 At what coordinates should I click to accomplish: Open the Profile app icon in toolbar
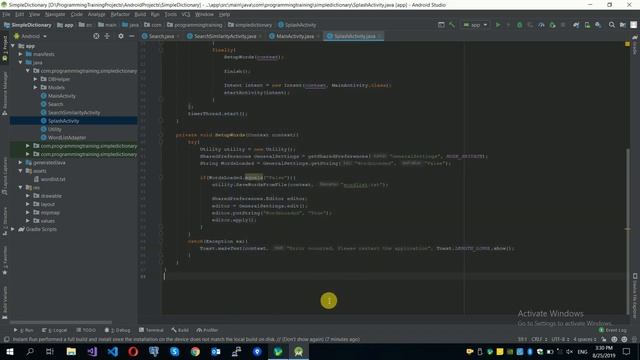coord(541,25)
